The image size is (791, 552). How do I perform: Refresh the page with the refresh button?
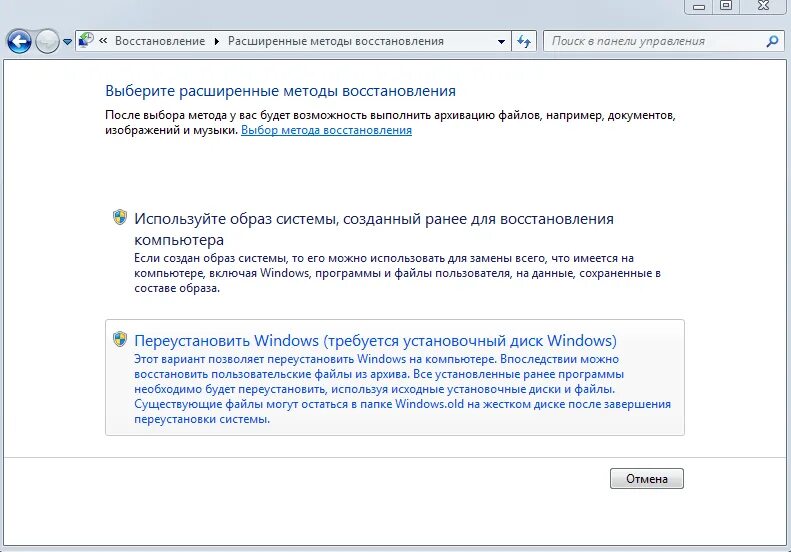tap(524, 41)
